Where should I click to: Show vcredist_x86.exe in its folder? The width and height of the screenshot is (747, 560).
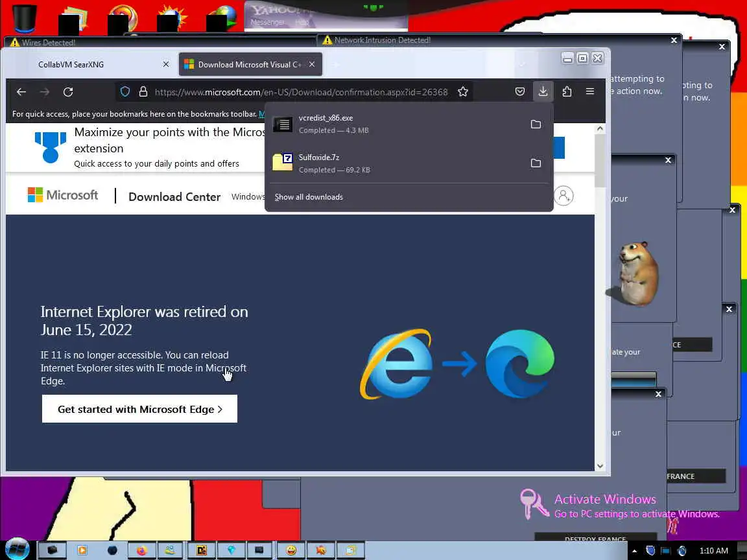click(536, 124)
